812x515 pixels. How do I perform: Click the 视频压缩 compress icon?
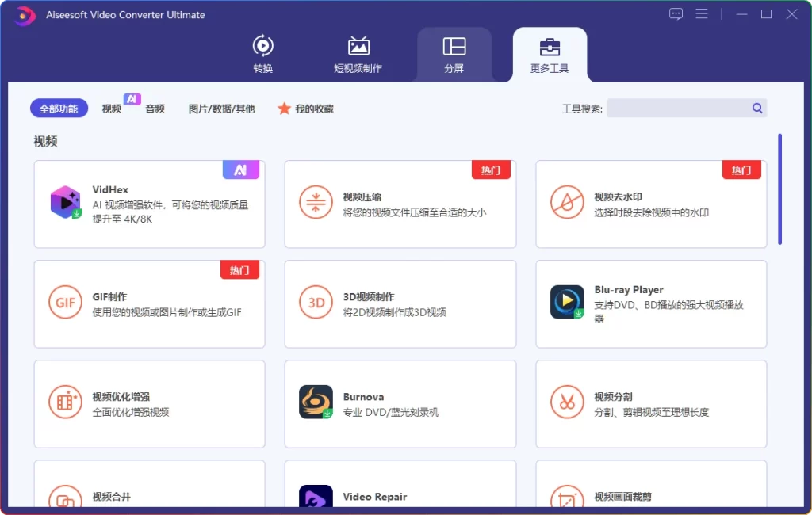click(316, 202)
